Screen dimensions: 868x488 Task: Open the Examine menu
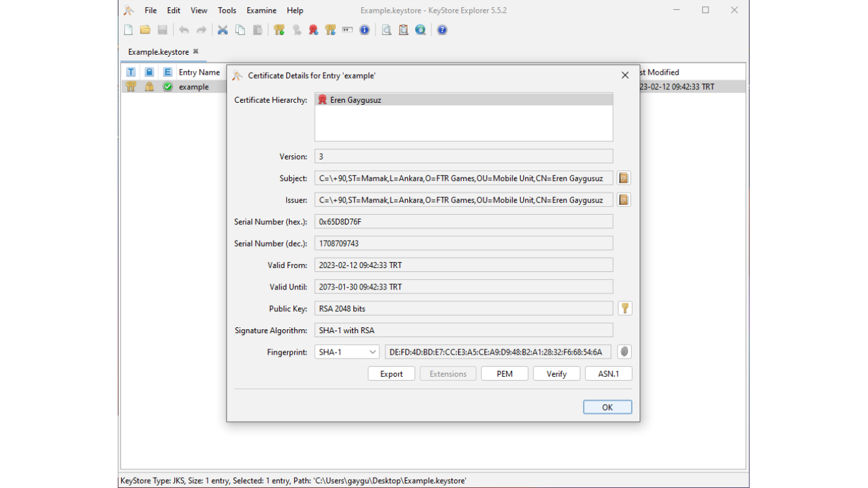click(x=262, y=10)
